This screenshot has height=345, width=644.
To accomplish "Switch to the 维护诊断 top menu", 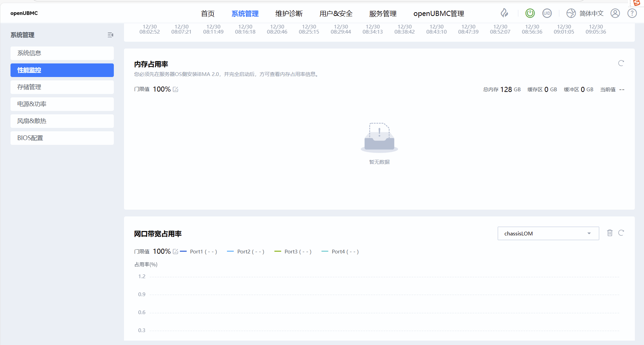I will coord(289,14).
